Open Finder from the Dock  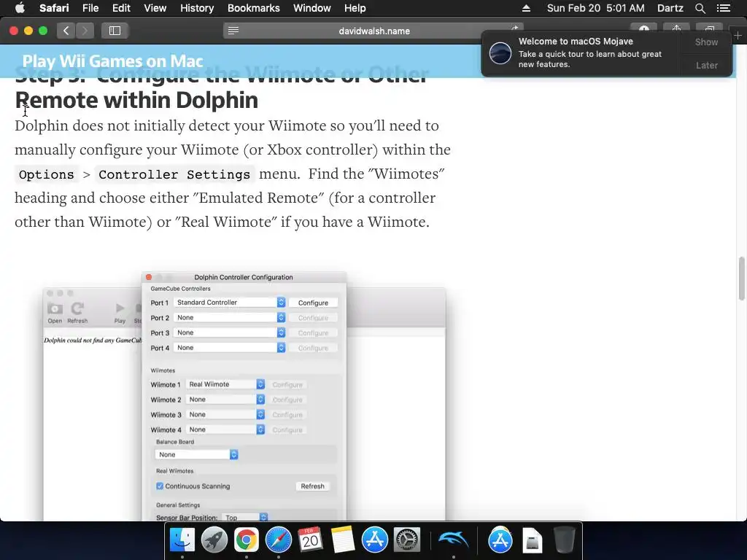coord(182,540)
